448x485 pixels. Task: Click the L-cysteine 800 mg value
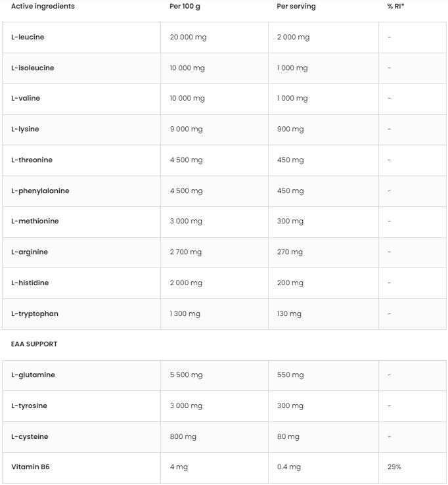point(183,437)
